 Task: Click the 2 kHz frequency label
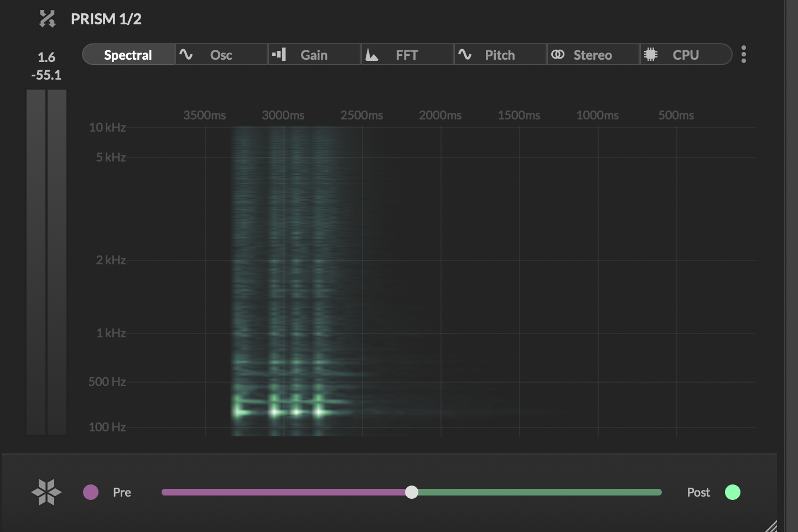111,260
